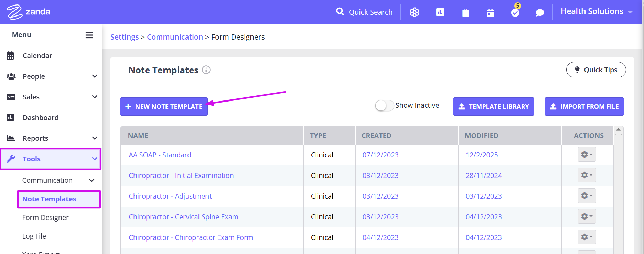This screenshot has width=644, height=254.
Task: Open tasks checkmark icon with badge
Action: 515,13
